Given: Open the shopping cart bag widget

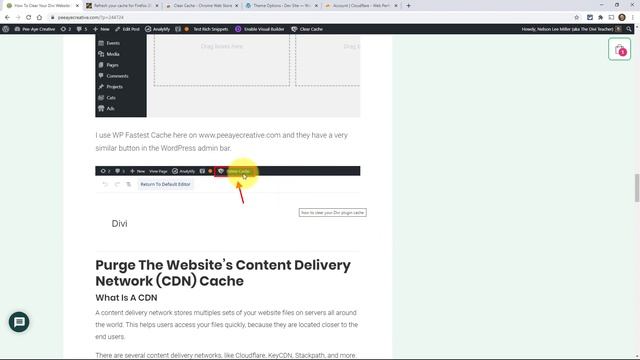Looking at the screenshot, I should 619,49.
